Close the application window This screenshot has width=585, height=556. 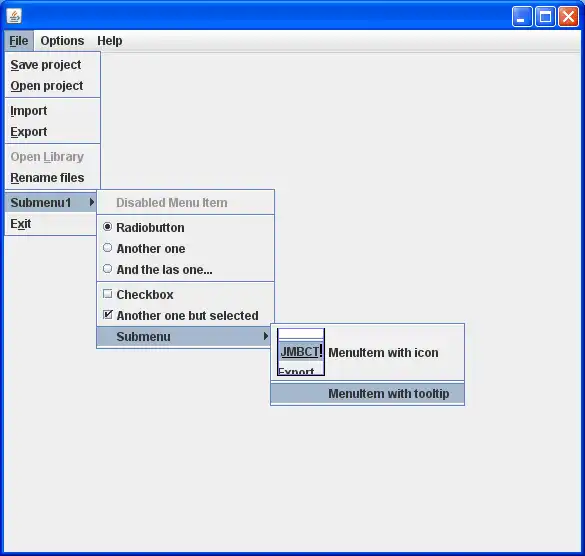[x=568, y=16]
